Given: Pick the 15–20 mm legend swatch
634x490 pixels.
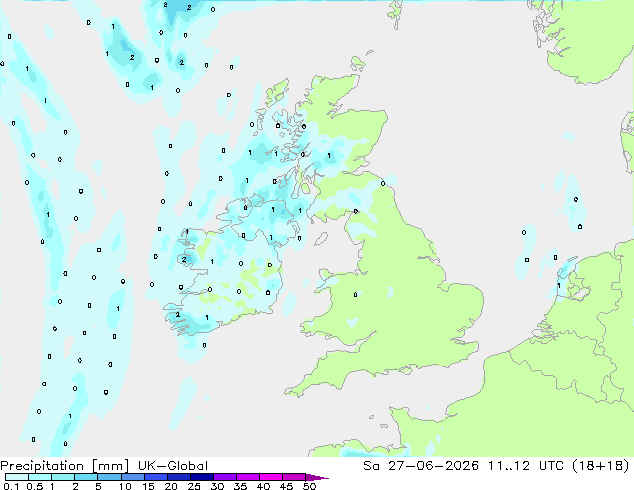Looking at the screenshot, I should click(x=155, y=477).
